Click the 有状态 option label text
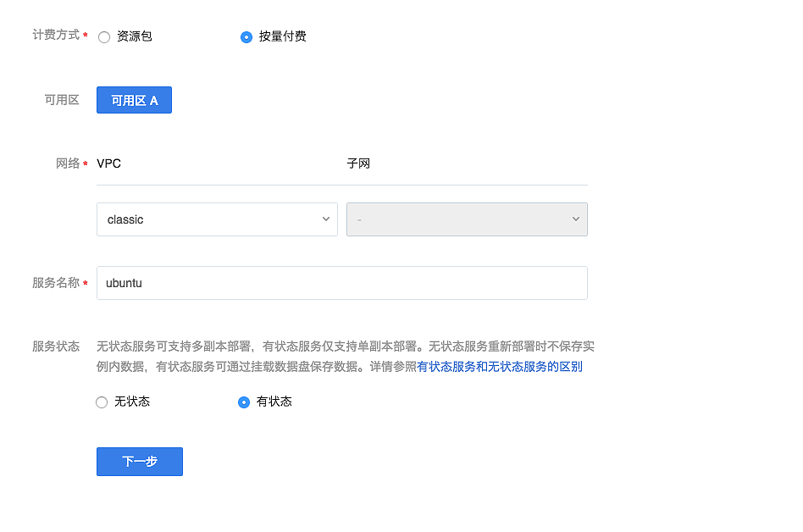This screenshot has height=532, width=803. (x=274, y=402)
